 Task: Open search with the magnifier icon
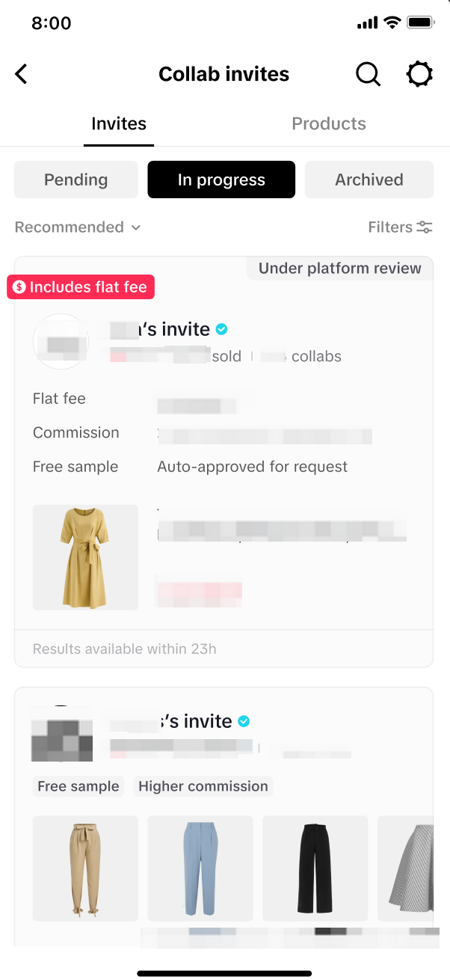367,74
